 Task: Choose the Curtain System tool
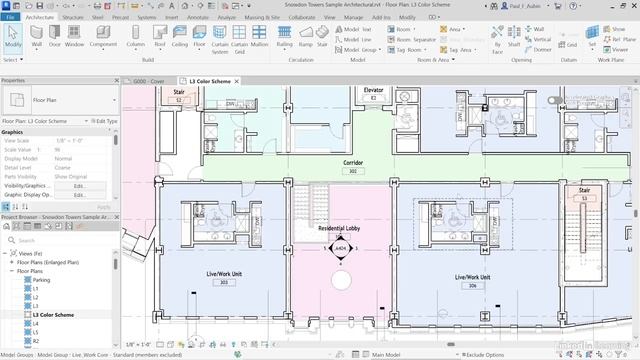coord(220,40)
